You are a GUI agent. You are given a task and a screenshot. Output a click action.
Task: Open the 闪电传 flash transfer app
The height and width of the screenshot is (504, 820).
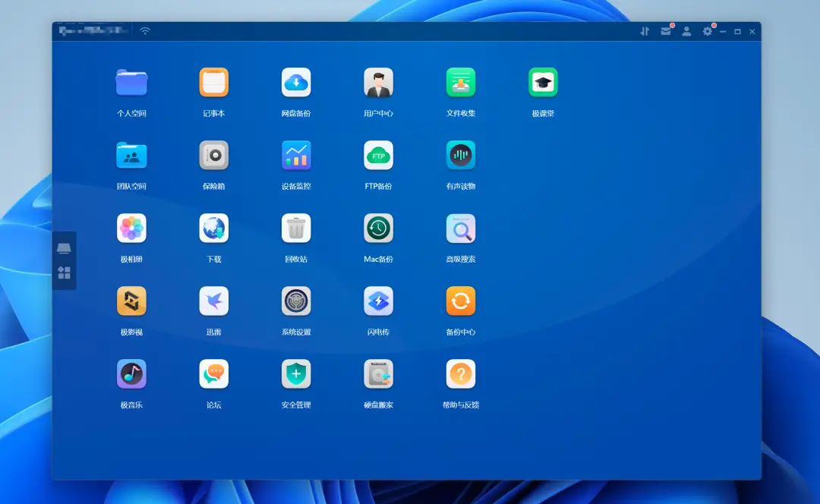[x=378, y=301]
